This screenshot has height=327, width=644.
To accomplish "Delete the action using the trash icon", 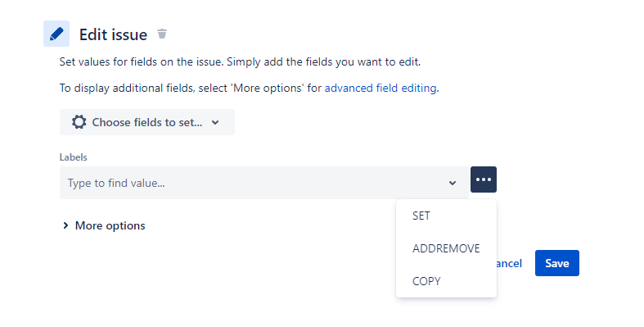I will [x=162, y=34].
